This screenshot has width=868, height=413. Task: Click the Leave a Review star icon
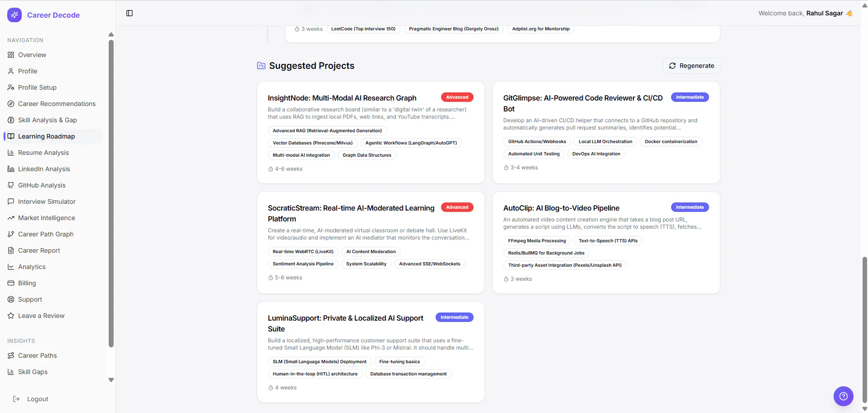click(x=11, y=316)
